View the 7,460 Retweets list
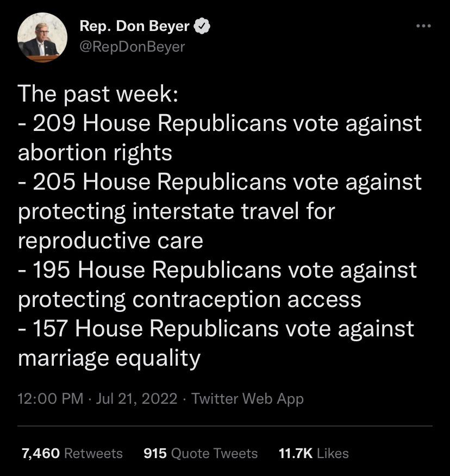450x476 pixels. click(x=72, y=453)
